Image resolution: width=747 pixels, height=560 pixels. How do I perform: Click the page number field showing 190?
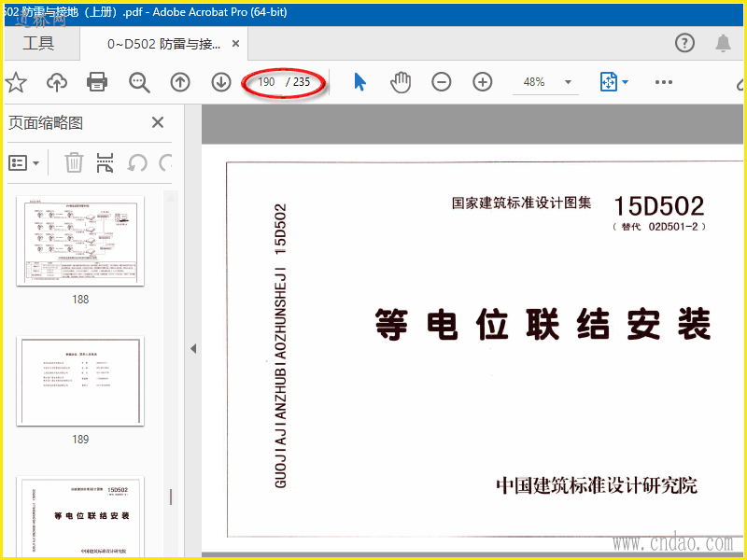point(266,82)
